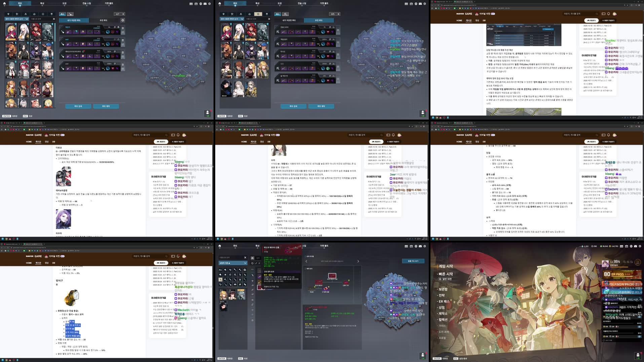Screen dimensions: 644x362
Task: Click the 이름으로 검색 search input field
Action: [x=38, y=19]
